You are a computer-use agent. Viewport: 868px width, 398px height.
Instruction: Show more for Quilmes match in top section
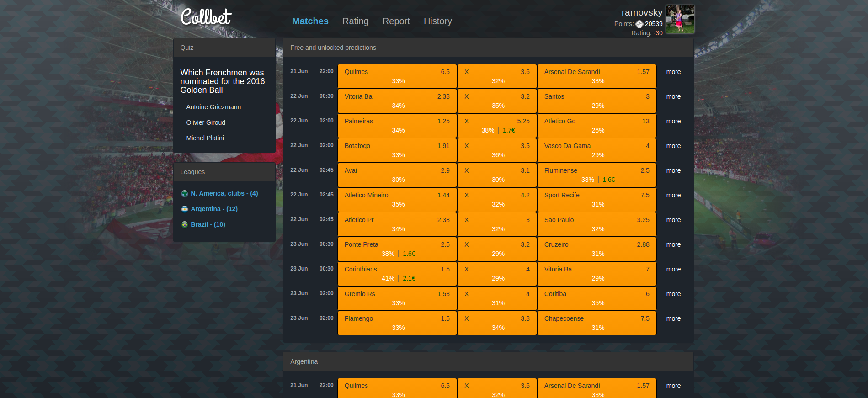pos(673,72)
